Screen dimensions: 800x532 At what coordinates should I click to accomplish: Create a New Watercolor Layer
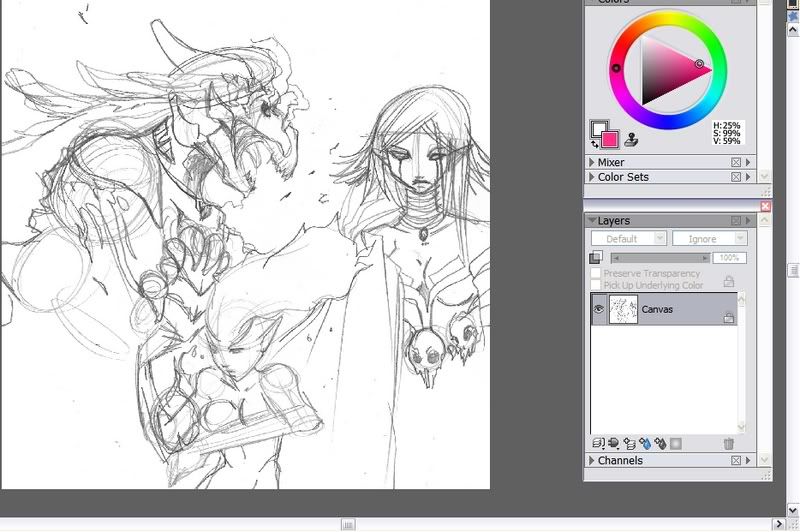pos(645,444)
